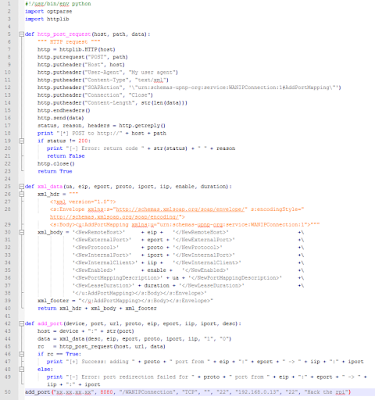Click the '<NewInternalClient>' string on line 34
The width and height of the screenshot is (375, 400).
(105, 263)
